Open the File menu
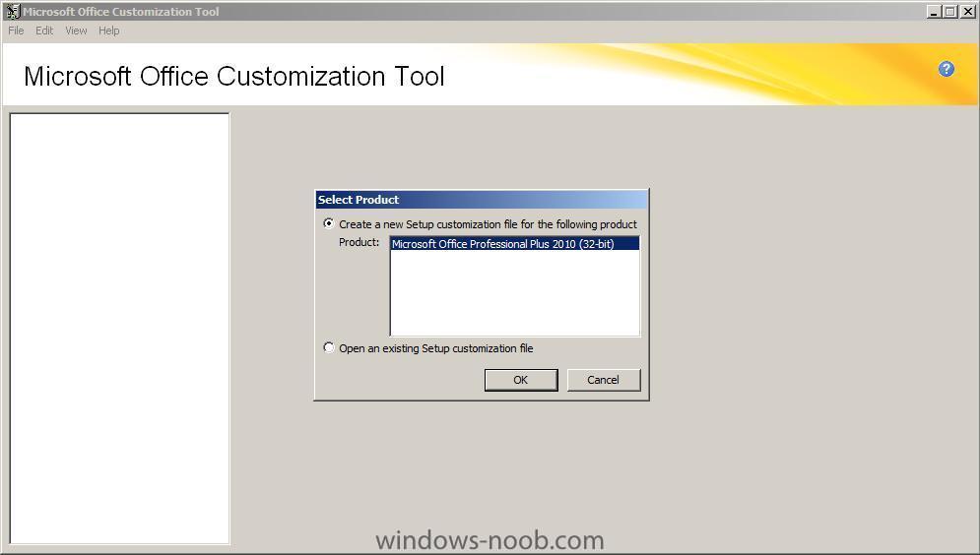The width and height of the screenshot is (980, 555). (x=16, y=31)
